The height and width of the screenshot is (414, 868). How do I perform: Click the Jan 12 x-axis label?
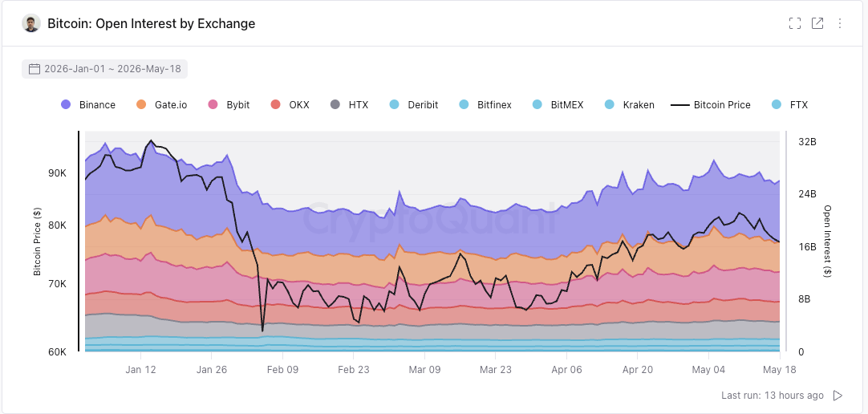140,369
